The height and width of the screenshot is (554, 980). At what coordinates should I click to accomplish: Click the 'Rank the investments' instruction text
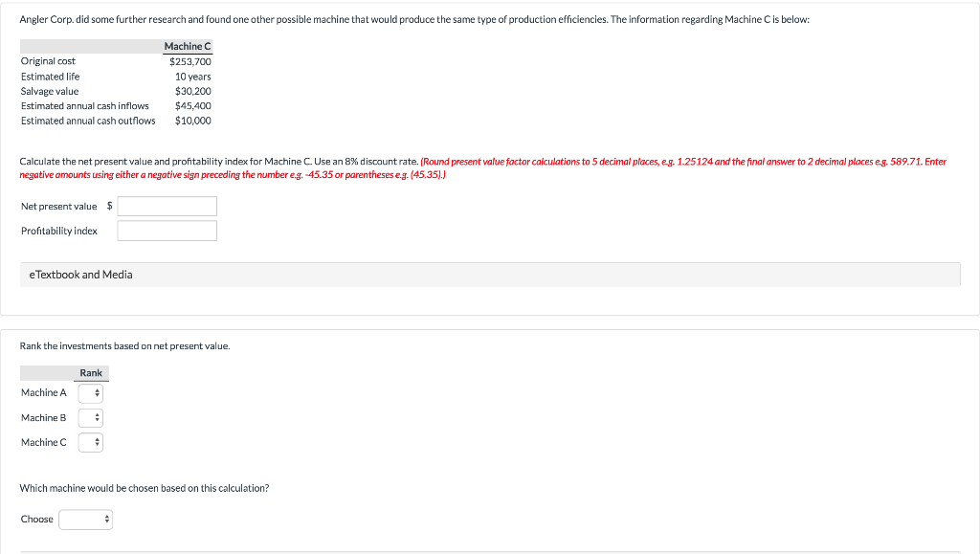point(125,346)
